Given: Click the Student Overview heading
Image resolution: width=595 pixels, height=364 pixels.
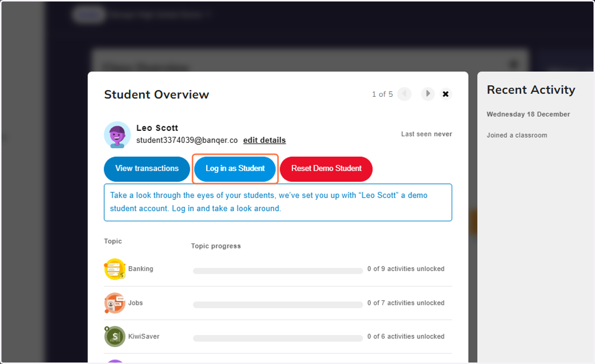Looking at the screenshot, I should pyautogui.click(x=157, y=94).
